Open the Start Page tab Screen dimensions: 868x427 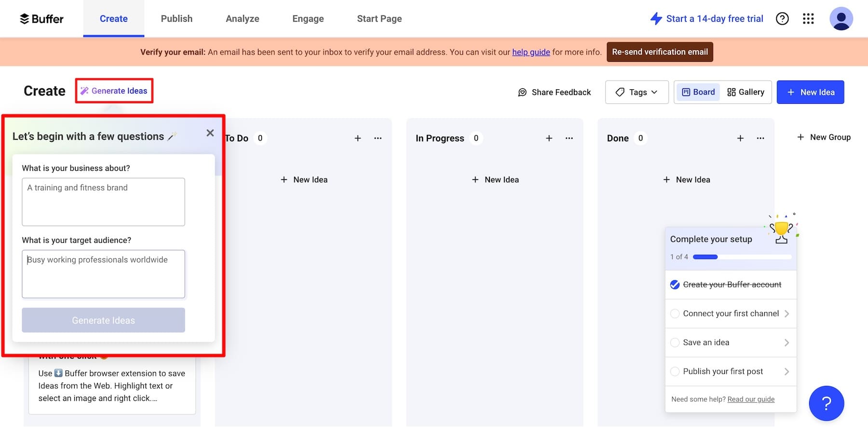[x=380, y=19]
